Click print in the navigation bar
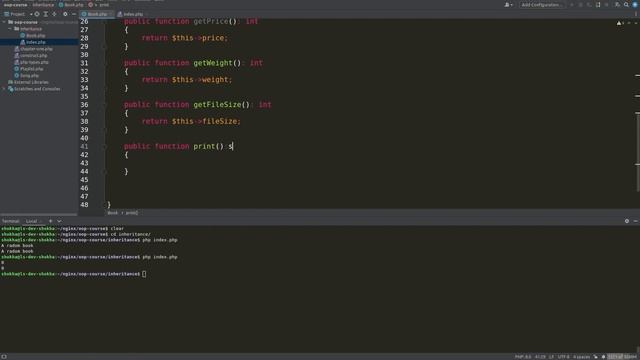The height and width of the screenshot is (360, 640). coord(99,5)
